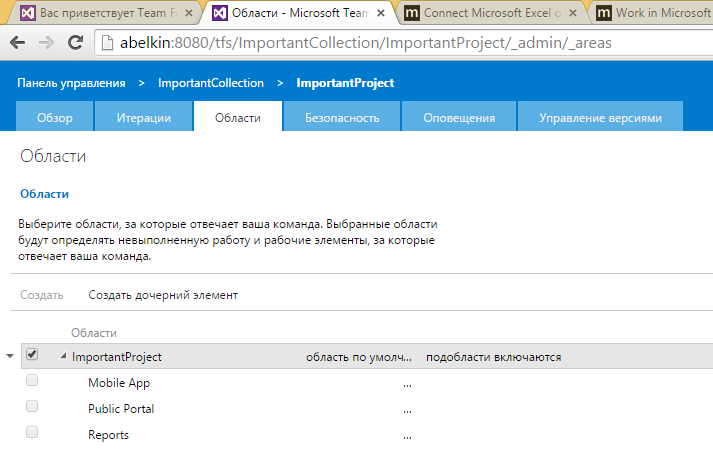Select the Области admin tab
The image size is (713, 472).
coord(238,117)
